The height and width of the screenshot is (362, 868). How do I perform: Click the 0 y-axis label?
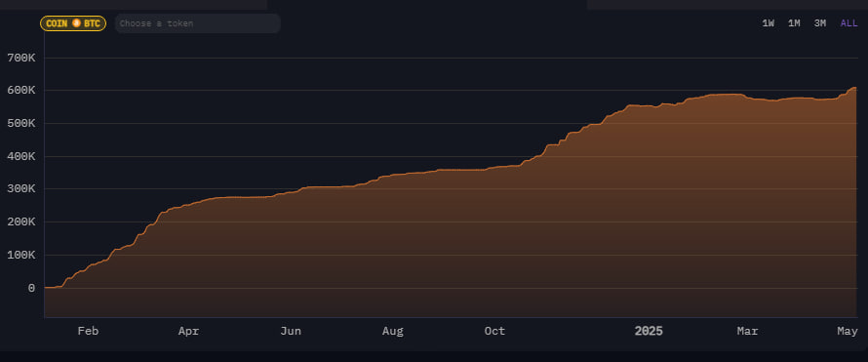tap(31, 288)
